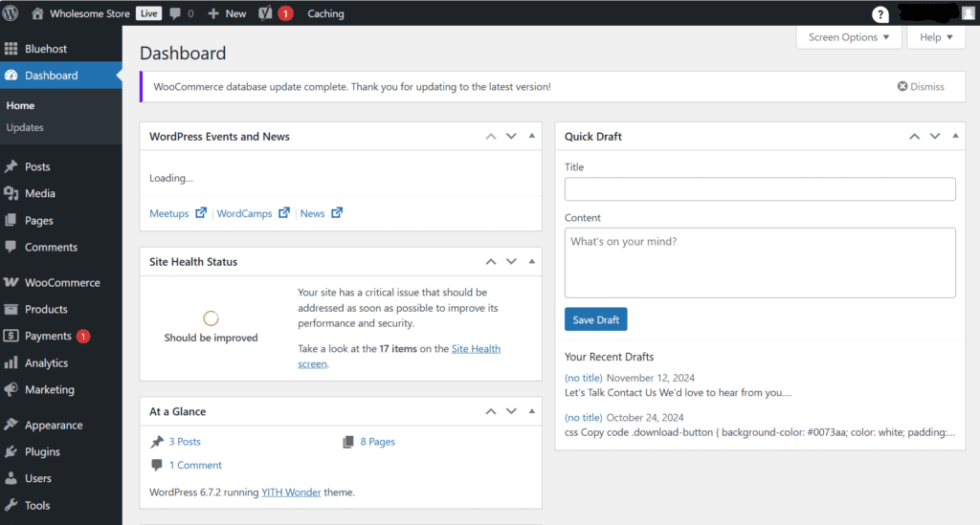Collapse the Quick Draft panel
The width and height of the screenshot is (980, 525).
[955, 136]
